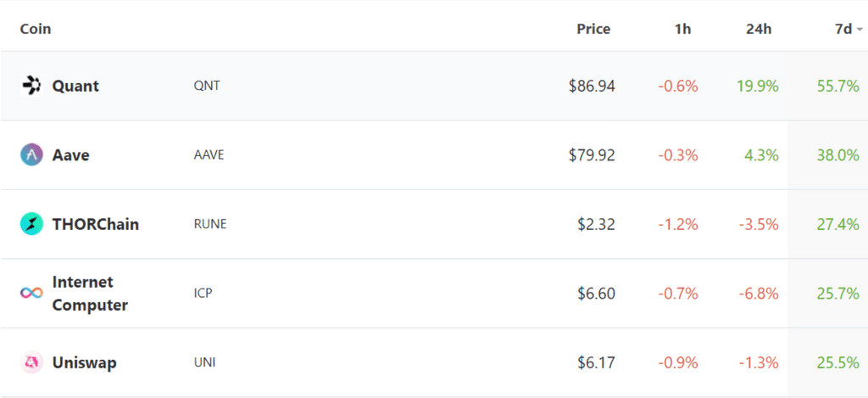
Task: Toggle the 7d sort arrow
Action: click(860, 30)
